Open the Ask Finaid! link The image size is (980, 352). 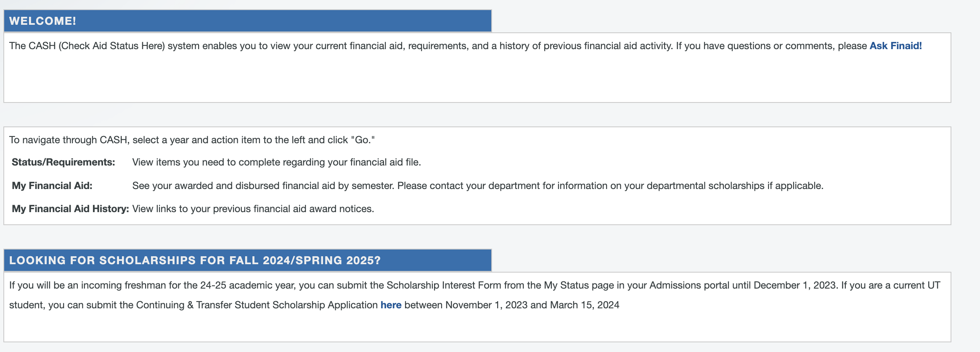tap(895, 46)
